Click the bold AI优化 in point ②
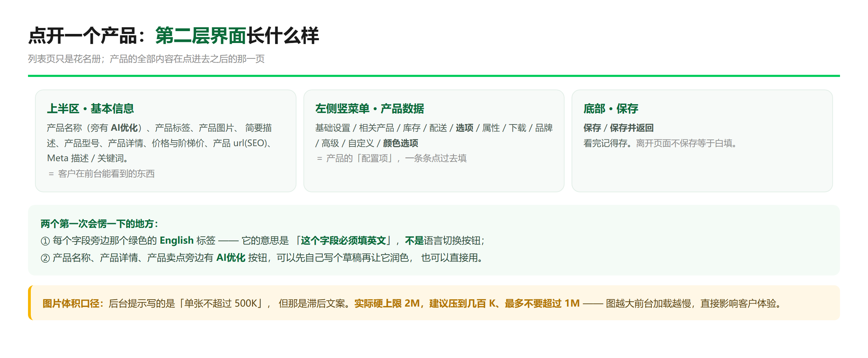 tap(231, 258)
